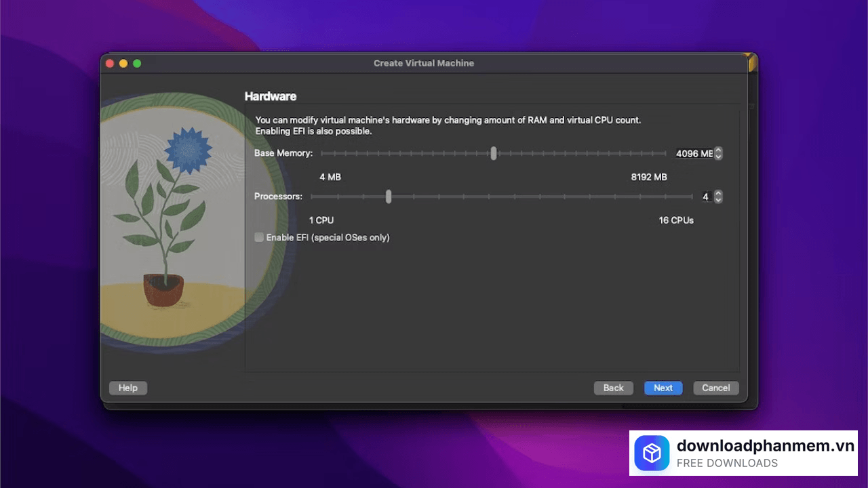Screen dimensions: 868x488
Task: Open Help for the wizard
Action: 128,388
